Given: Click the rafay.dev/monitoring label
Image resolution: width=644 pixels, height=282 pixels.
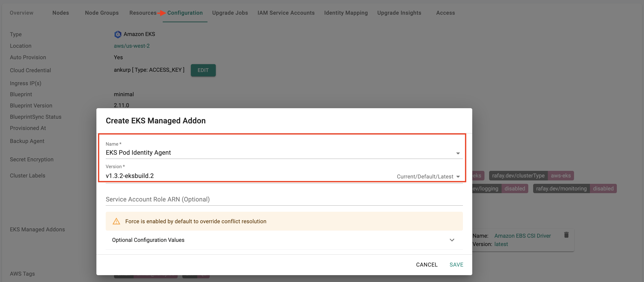Looking at the screenshot, I should point(561,189).
